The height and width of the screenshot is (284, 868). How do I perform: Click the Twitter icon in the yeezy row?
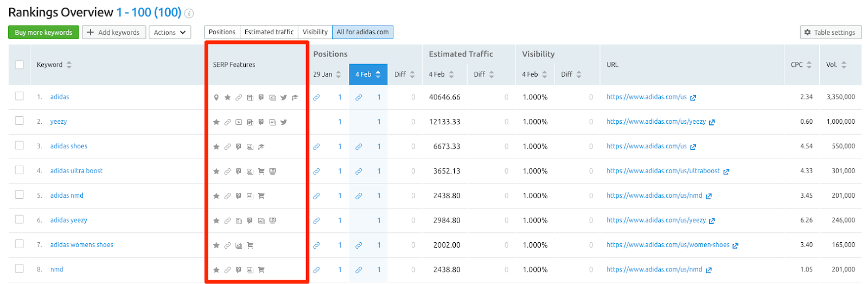coord(284,122)
